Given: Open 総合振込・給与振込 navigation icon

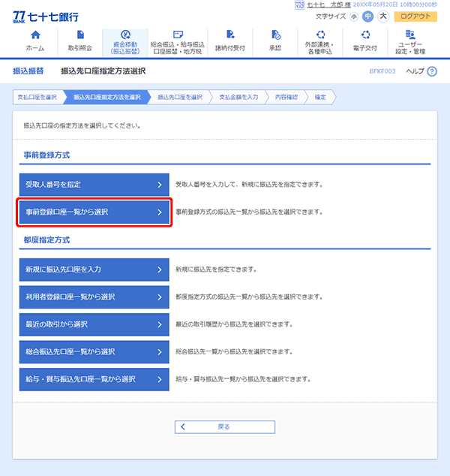Looking at the screenshot, I should click(x=177, y=35).
